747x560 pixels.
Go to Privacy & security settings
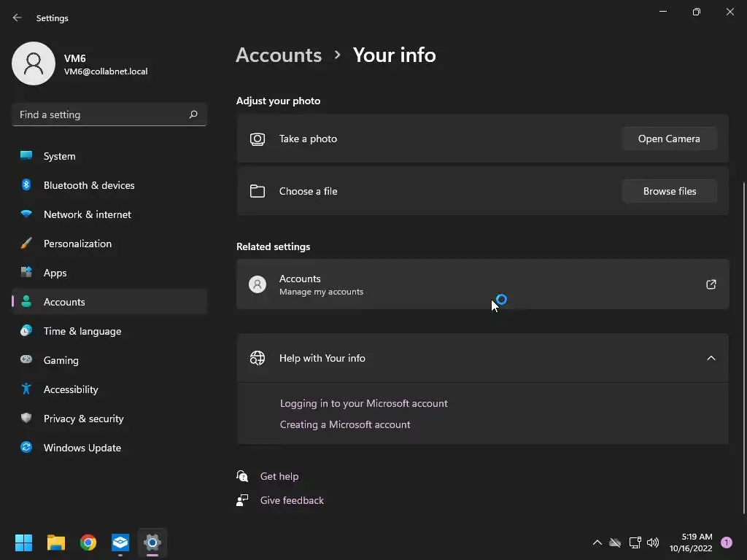[83, 419]
